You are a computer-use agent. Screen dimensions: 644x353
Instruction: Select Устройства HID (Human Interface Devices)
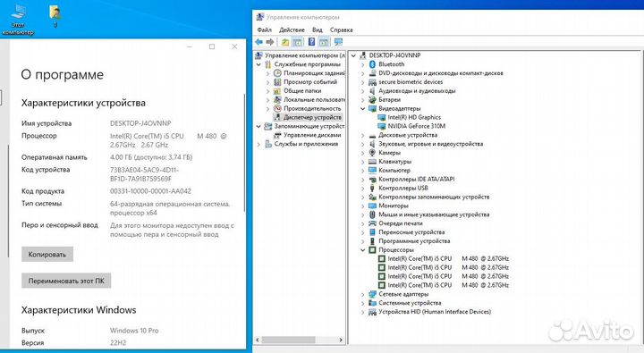point(435,312)
